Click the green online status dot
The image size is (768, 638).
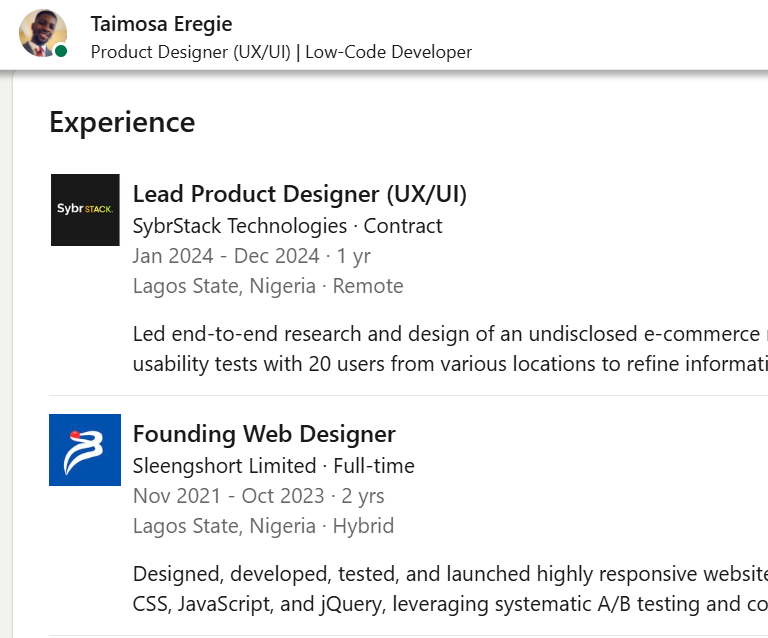[x=61, y=51]
